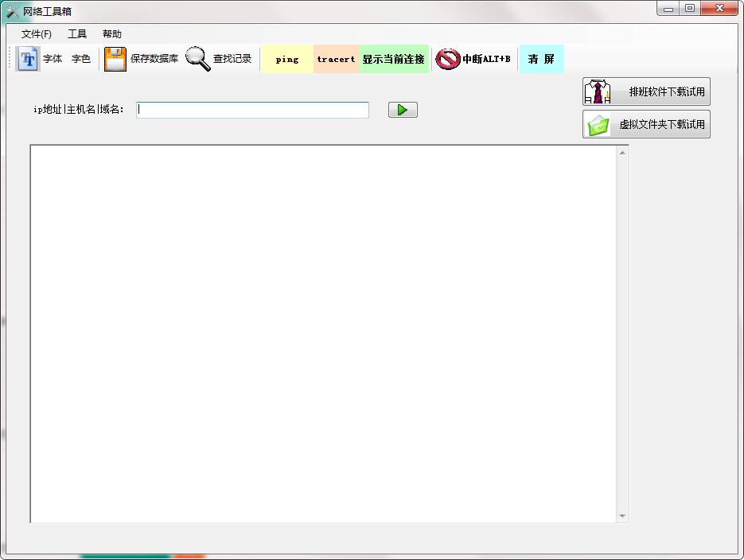Click the magnifying glass find records icon
This screenshot has width=744, height=560.
point(198,59)
